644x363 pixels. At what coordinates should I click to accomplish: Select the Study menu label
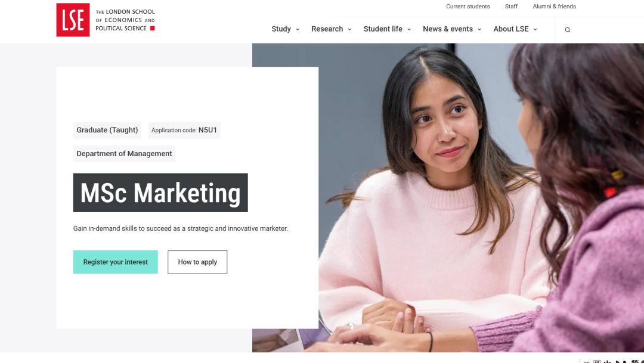[x=281, y=29]
